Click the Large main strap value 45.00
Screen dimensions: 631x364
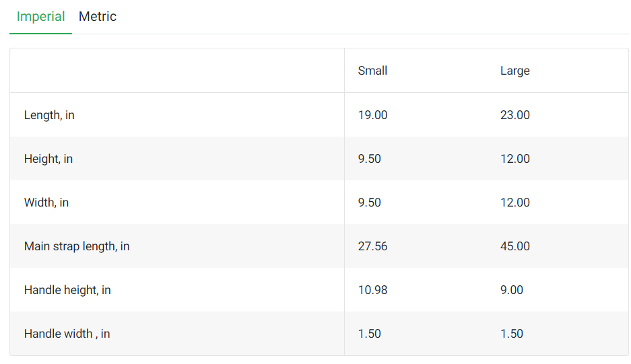click(514, 246)
